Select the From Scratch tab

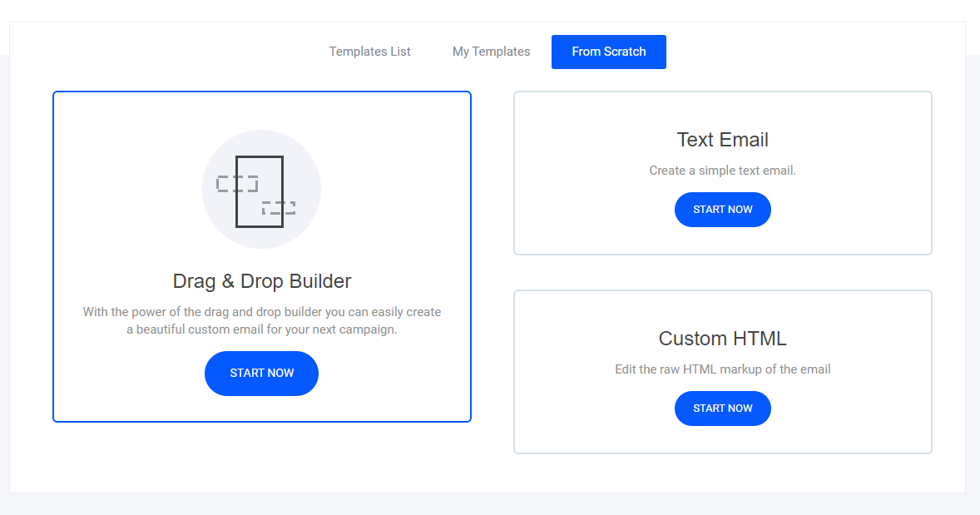pyautogui.click(x=608, y=52)
